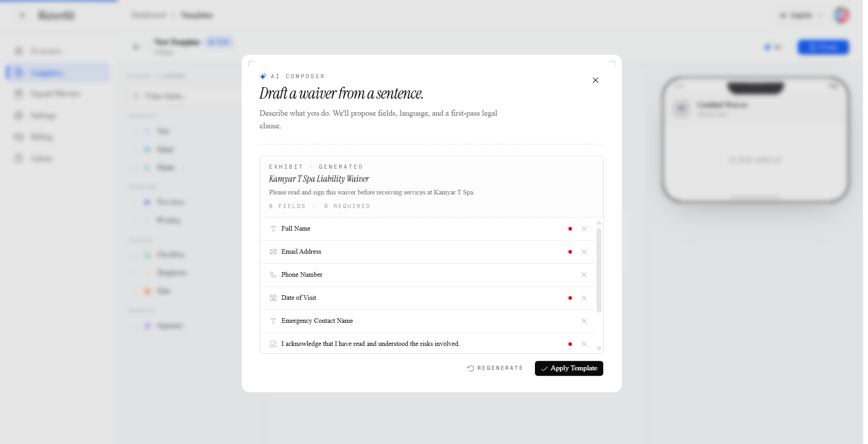This screenshot has width=868, height=444.
Task: Toggle the required dot for Email Address
Action: [x=570, y=252]
